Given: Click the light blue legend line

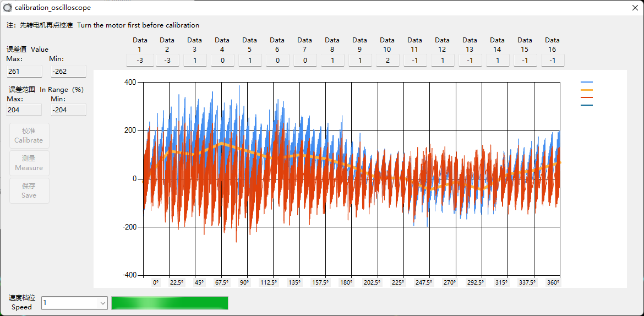Looking at the screenshot, I should [587, 82].
